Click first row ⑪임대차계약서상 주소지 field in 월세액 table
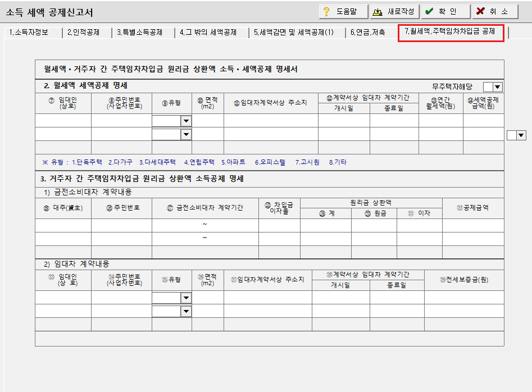Image resolution: width=532 pixels, height=392 pixels. (x=271, y=121)
